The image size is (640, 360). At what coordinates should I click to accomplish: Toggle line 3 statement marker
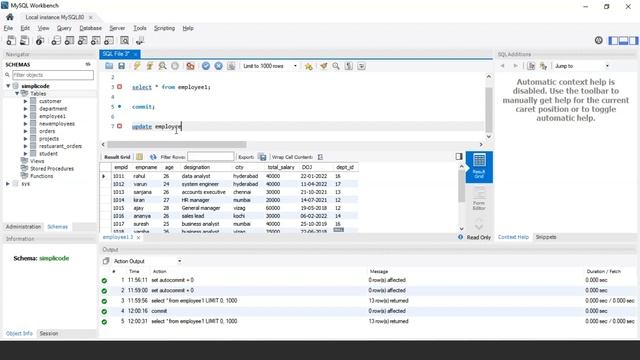tap(120, 87)
